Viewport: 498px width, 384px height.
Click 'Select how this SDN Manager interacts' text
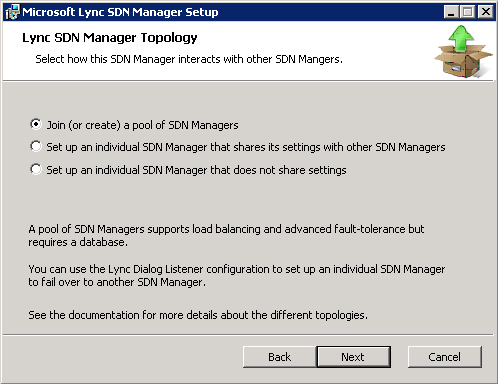(x=189, y=59)
